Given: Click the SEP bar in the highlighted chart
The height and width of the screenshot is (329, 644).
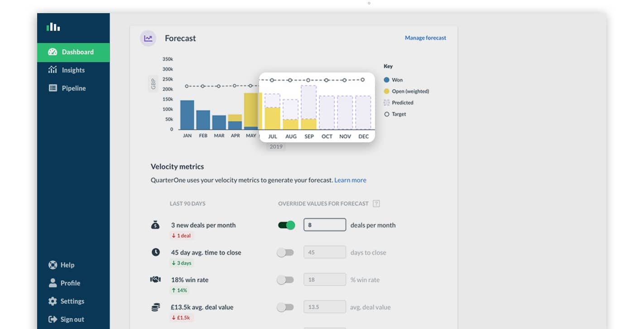Looking at the screenshot, I should click(308, 107).
